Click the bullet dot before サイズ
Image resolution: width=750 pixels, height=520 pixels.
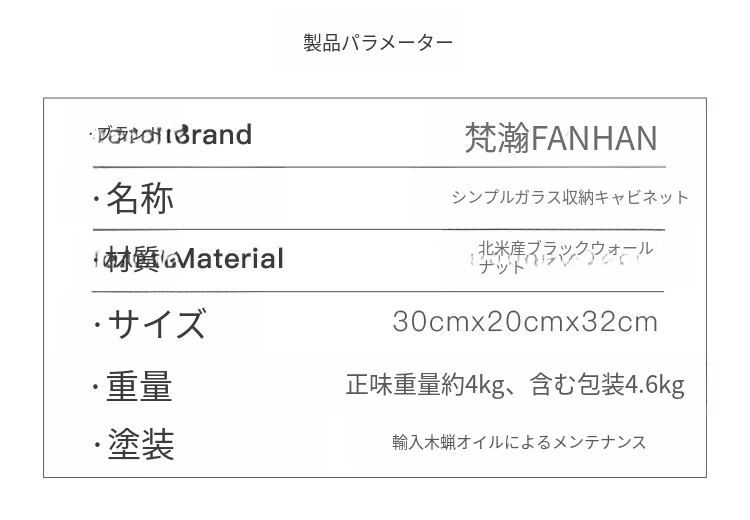(x=97, y=324)
